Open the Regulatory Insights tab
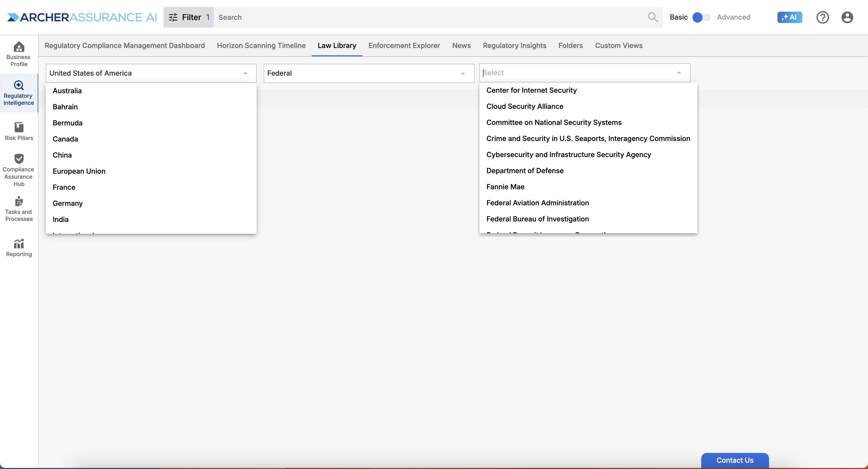Image resolution: width=868 pixels, height=469 pixels. [515, 45]
